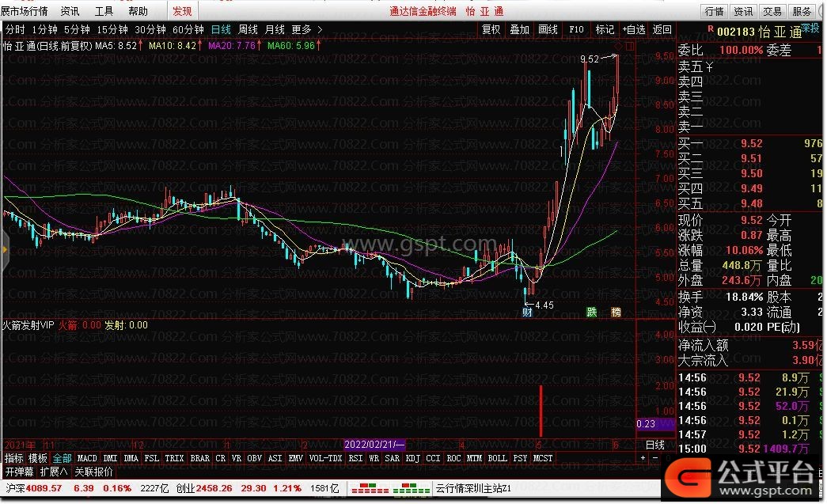This screenshot has width=827, height=504.
Task: Click the 服务 service button
Action: [802, 11]
